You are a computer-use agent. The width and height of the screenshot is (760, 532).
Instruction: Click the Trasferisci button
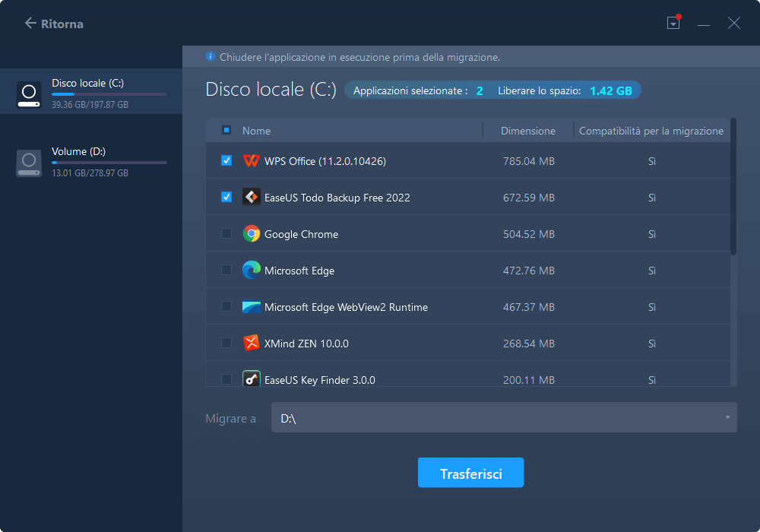470,473
